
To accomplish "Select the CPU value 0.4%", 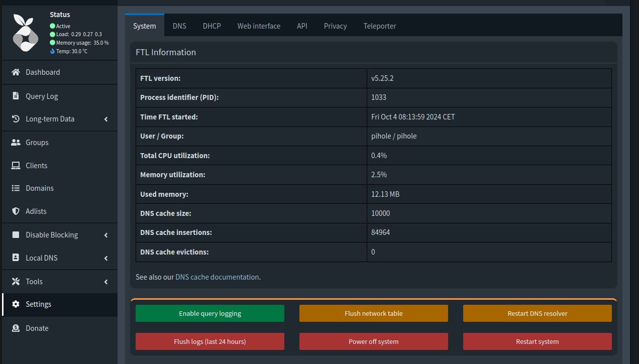I will pos(379,156).
